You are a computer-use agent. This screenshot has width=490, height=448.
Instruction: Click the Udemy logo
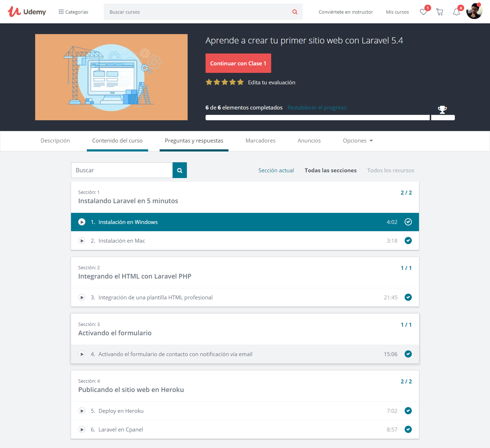point(27,12)
